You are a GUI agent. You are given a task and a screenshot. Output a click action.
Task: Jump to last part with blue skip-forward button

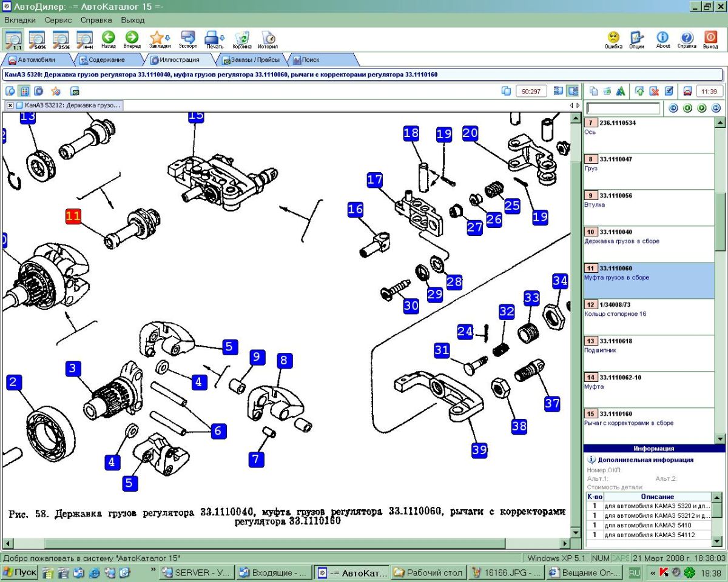716,108
